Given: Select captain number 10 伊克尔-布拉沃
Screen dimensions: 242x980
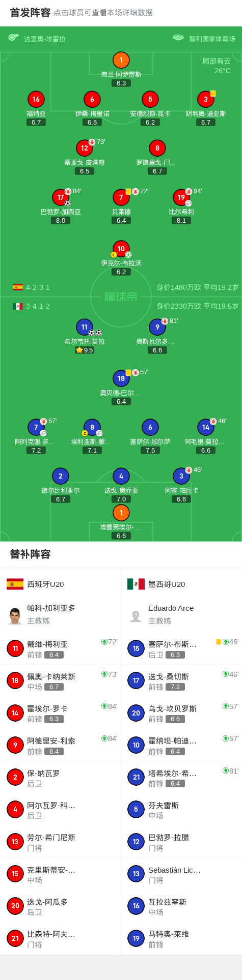Looking at the screenshot, I should coord(121,249).
